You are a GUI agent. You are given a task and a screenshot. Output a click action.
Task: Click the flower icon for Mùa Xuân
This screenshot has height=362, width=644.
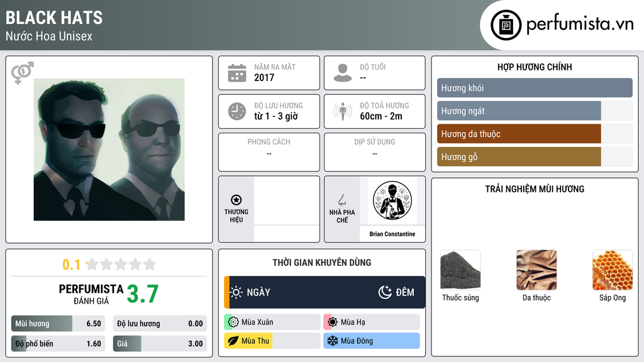(233, 322)
